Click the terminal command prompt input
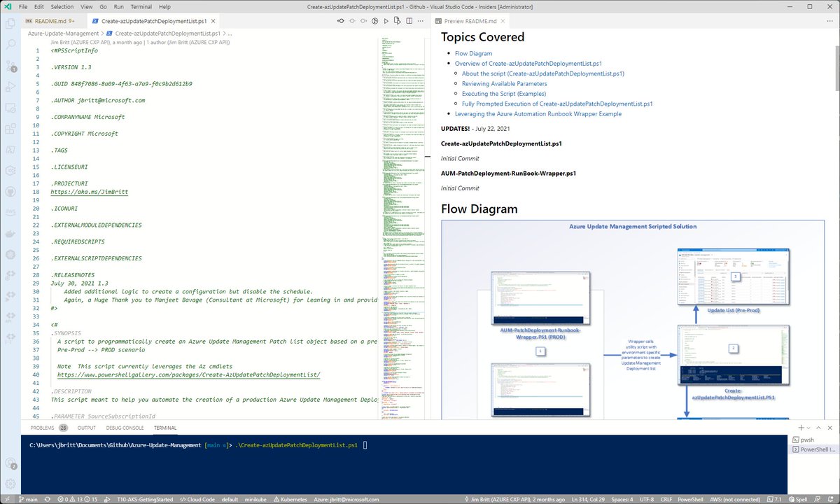 click(x=365, y=445)
